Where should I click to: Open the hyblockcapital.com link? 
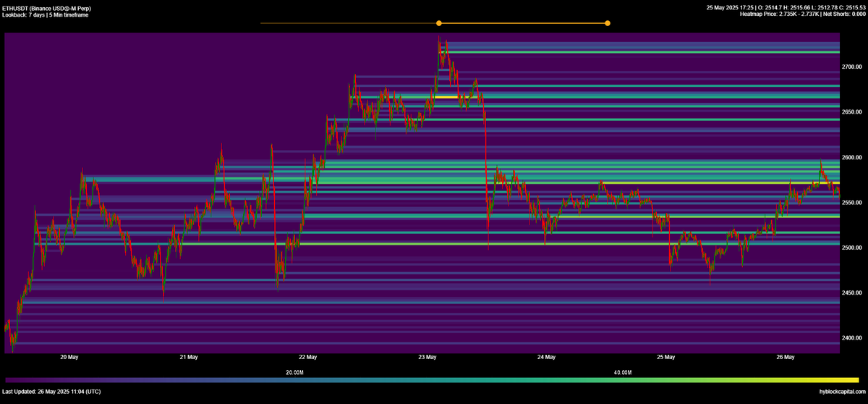point(842,392)
